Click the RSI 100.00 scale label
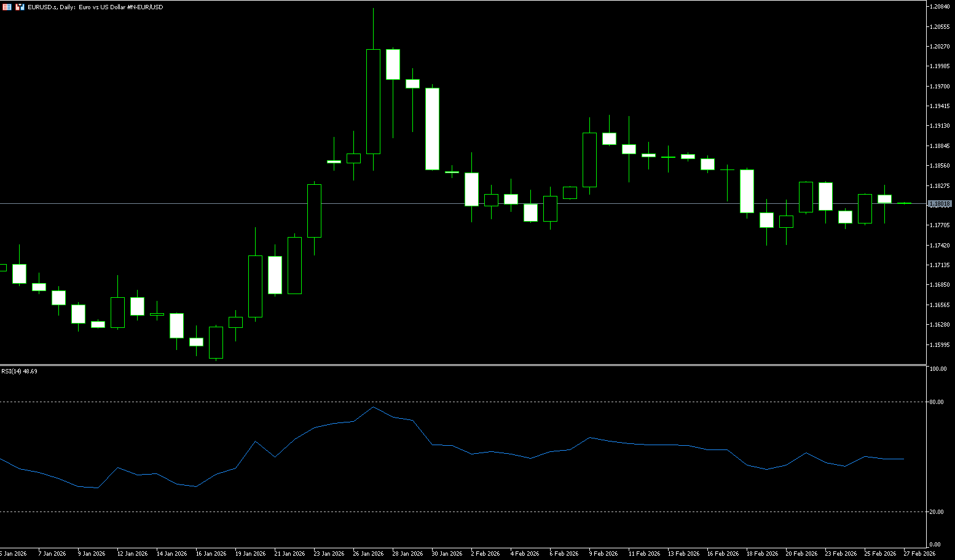Screen dimensions: 955x560 (x=938, y=369)
